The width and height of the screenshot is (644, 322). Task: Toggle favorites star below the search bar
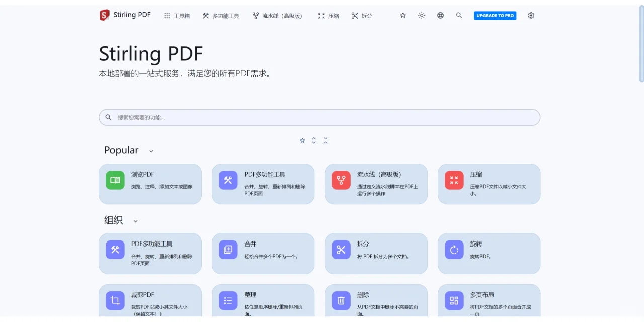pos(302,140)
